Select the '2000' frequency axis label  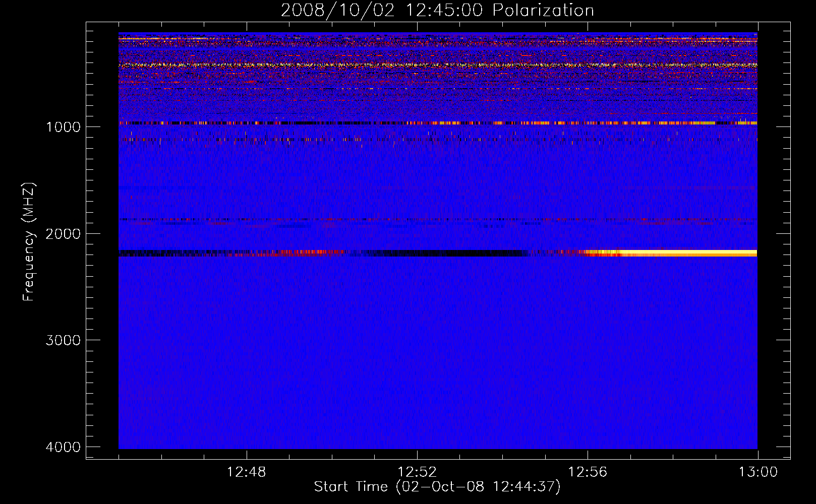click(x=63, y=234)
